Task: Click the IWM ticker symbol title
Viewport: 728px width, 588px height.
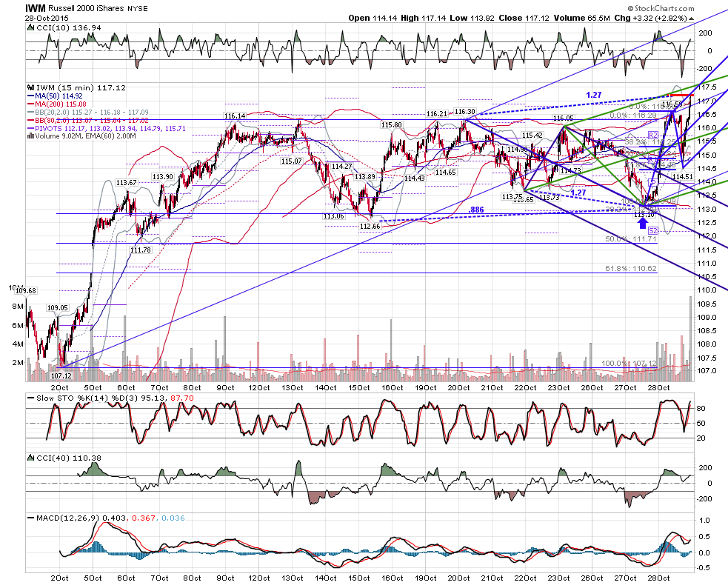Action: (36, 8)
